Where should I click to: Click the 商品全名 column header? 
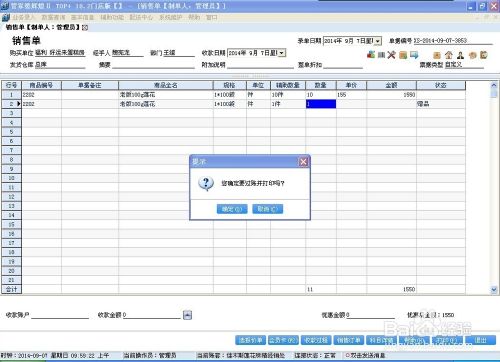pos(166,85)
